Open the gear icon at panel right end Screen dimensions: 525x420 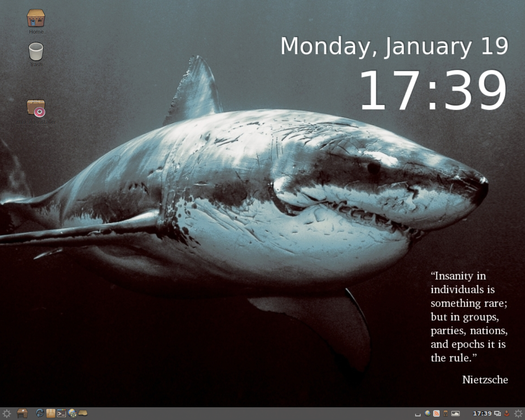click(518, 413)
